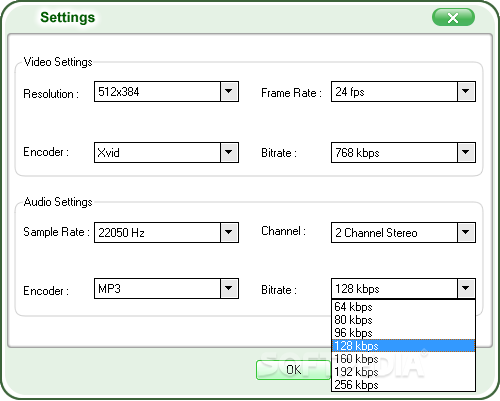Open the Resolution dropdown arrow

(229, 91)
